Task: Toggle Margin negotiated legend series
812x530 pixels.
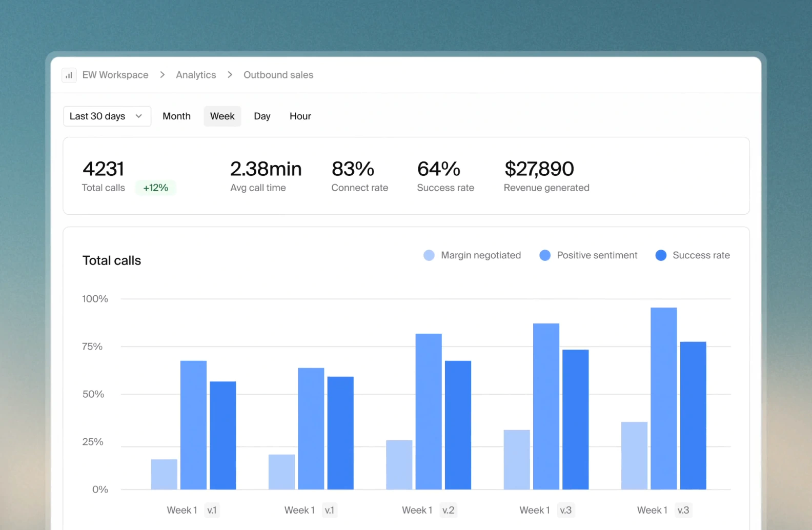Action: (480, 255)
